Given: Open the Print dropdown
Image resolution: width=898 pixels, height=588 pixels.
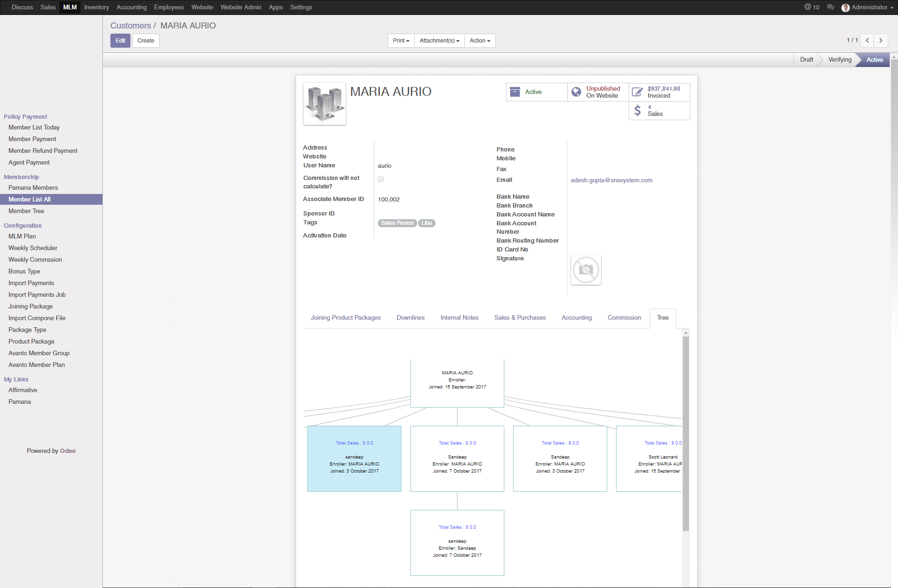Looking at the screenshot, I should click(400, 41).
